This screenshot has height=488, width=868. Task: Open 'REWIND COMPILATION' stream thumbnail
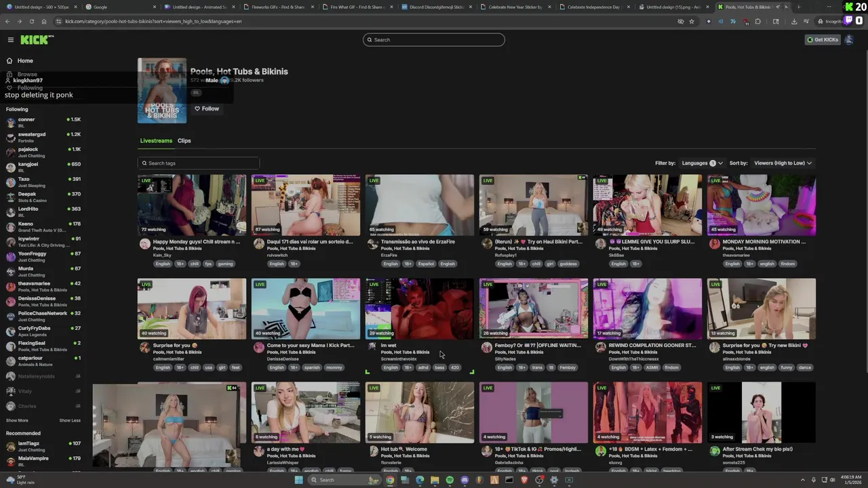(x=648, y=308)
